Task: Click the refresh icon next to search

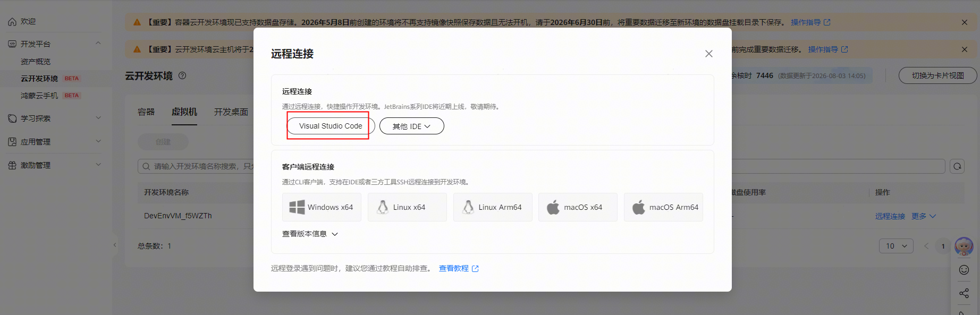Action: 957,166
